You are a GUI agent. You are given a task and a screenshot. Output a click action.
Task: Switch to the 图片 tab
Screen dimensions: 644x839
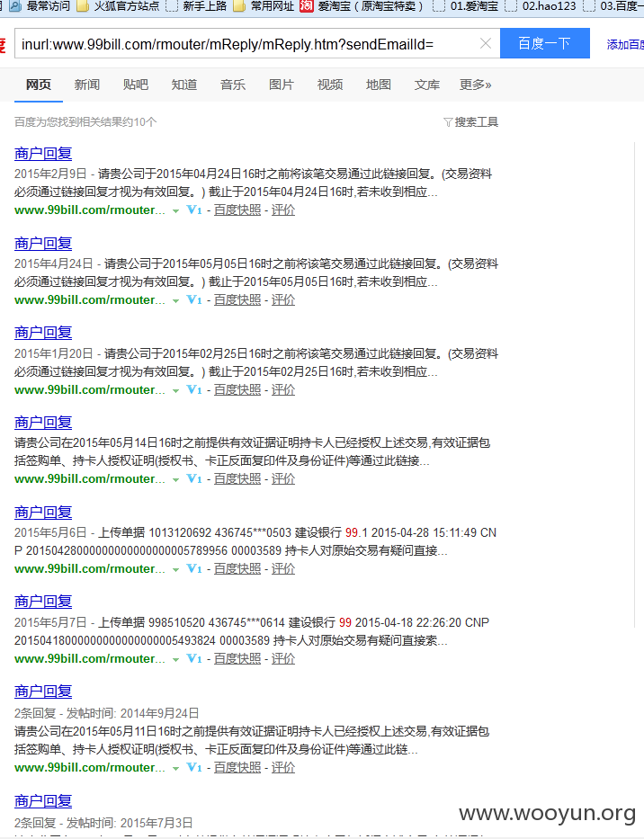click(x=281, y=85)
